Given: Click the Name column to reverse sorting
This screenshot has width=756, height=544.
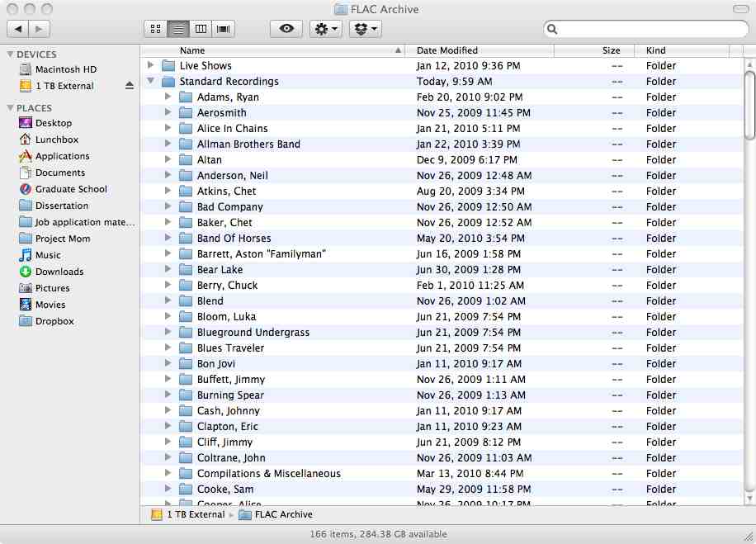Looking at the screenshot, I should coord(192,50).
